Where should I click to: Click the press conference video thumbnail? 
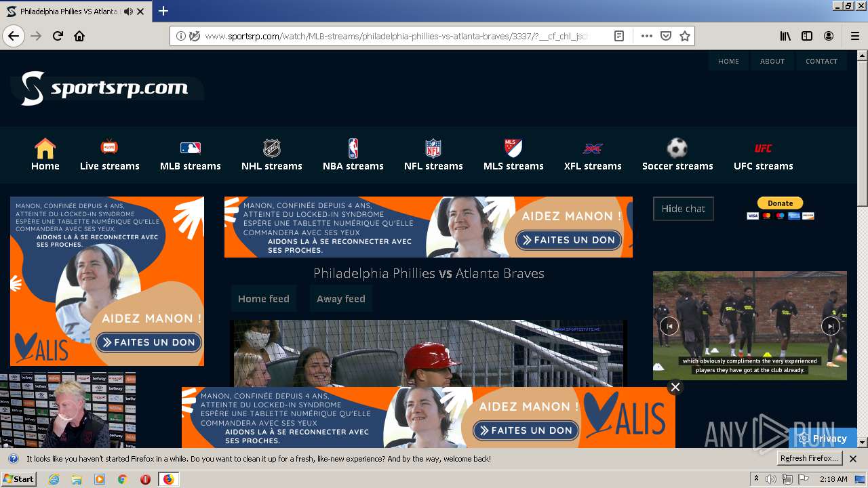tap(68, 410)
